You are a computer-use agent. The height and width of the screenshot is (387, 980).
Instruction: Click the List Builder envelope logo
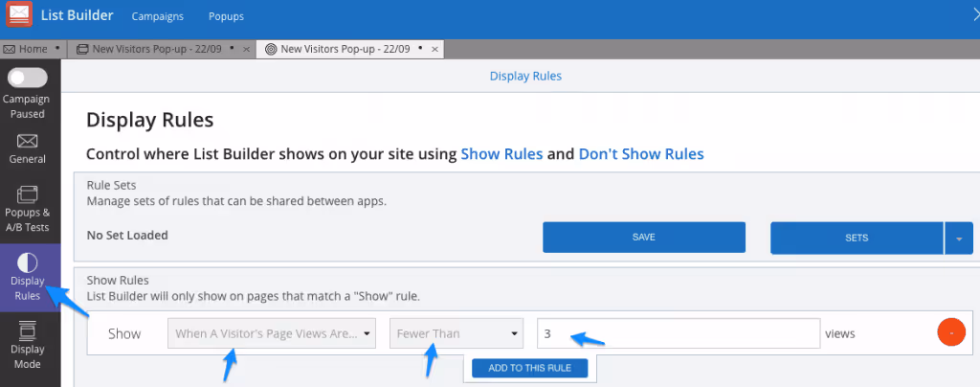click(19, 15)
